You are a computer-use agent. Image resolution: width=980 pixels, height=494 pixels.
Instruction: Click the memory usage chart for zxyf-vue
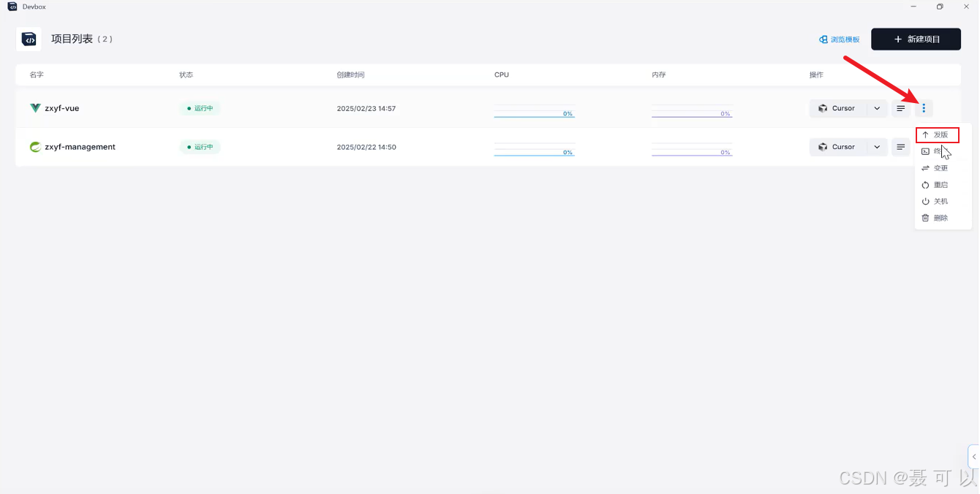click(692, 110)
